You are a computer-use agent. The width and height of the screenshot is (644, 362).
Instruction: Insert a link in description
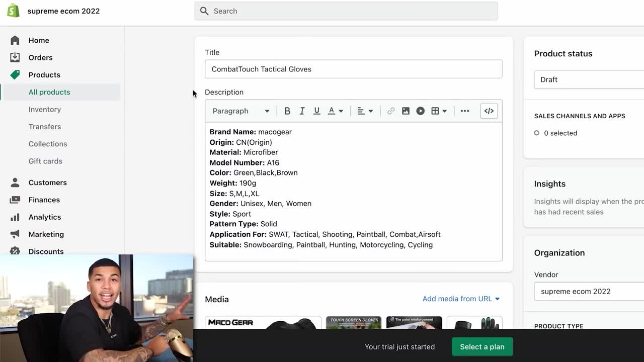coord(391,111)
